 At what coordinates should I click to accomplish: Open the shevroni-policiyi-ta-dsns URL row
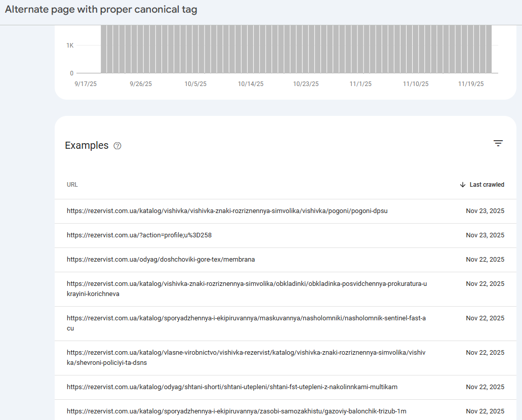[285, 358]
